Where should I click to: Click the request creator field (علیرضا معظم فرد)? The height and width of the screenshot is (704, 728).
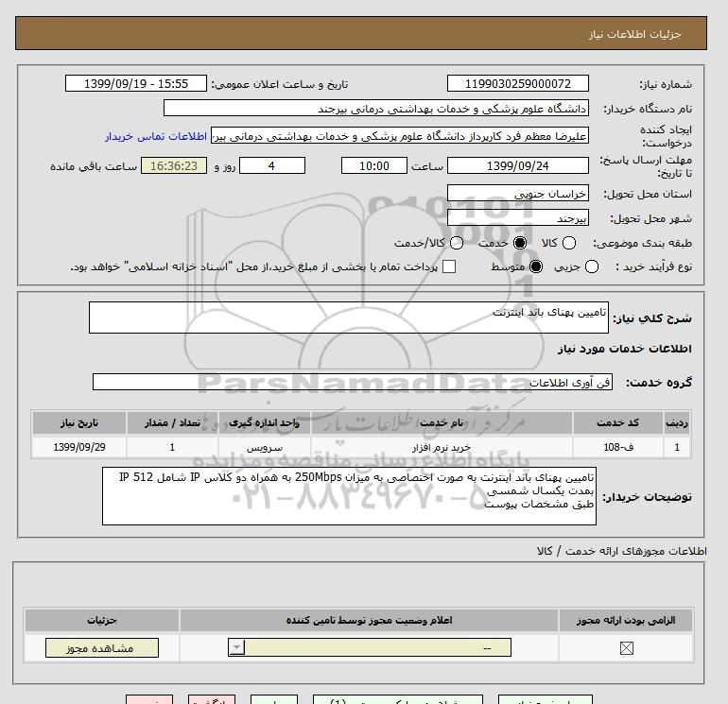(x=400, y=136)
